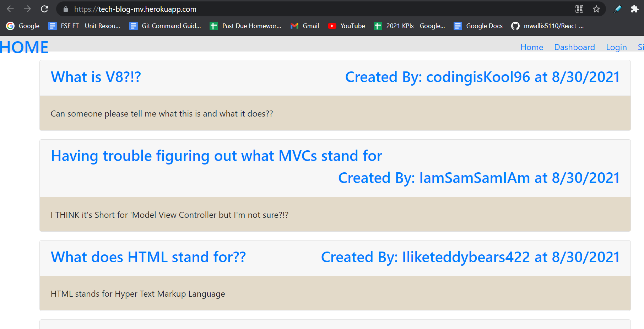This screenshot has height=329, width=644.
Task: Open the MVC trouble post
Action: [216, 156]
